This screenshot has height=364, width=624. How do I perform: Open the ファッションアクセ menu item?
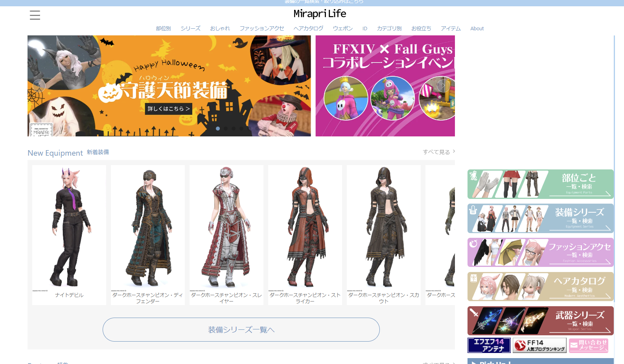261,29
